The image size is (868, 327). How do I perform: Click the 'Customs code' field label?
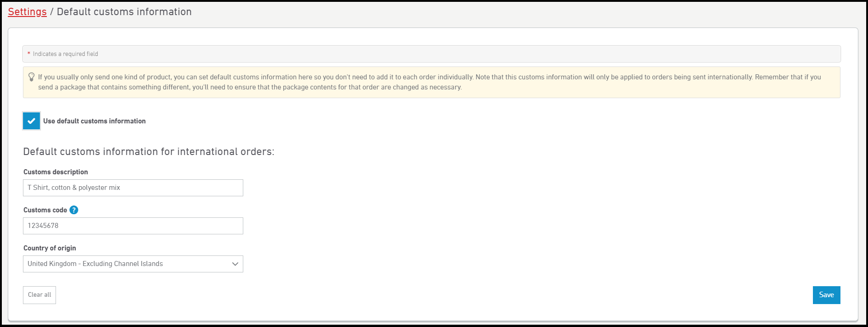(45, 210)
